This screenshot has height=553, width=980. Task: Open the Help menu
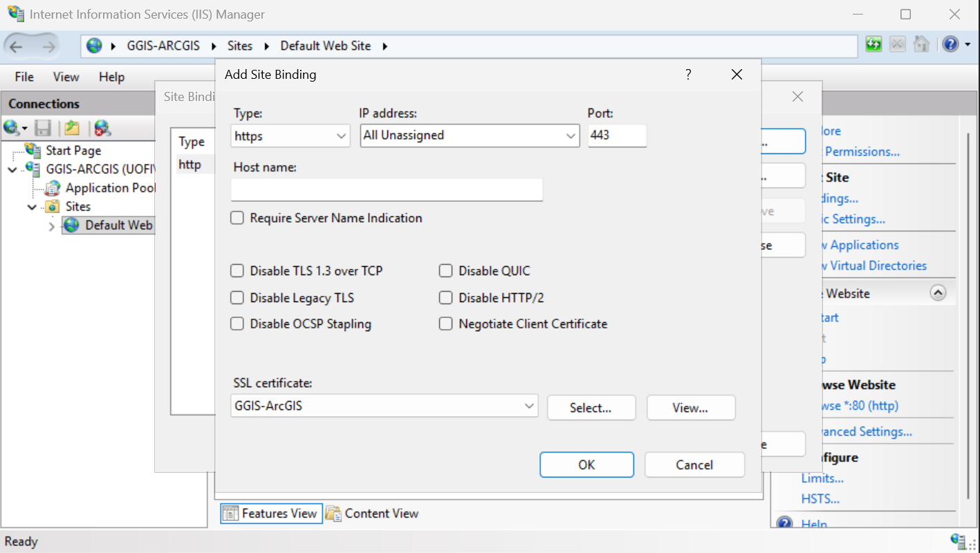point(111,77)
